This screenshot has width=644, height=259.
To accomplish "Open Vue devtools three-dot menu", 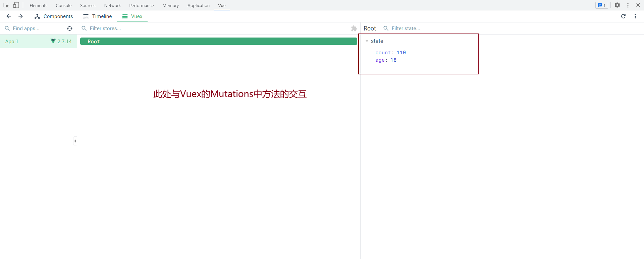I will coord(635,16).
